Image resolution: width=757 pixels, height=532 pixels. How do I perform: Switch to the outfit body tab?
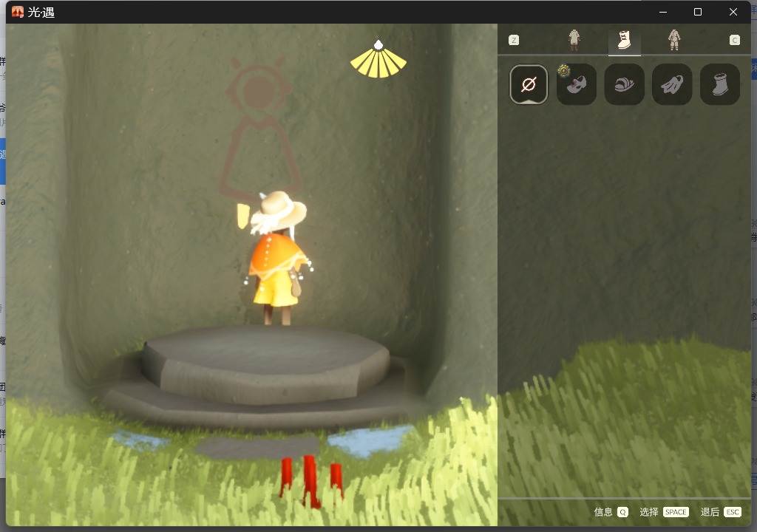click(574, 40)
